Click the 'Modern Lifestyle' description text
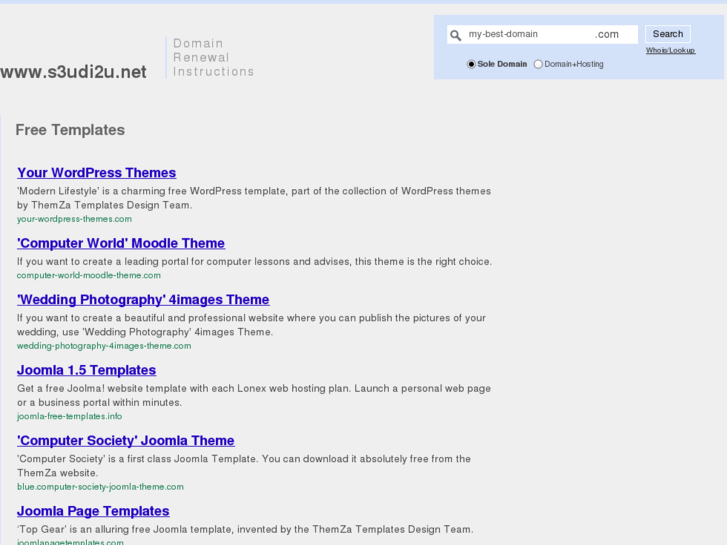This screenshot has width=727, height=545. (254, 198)
